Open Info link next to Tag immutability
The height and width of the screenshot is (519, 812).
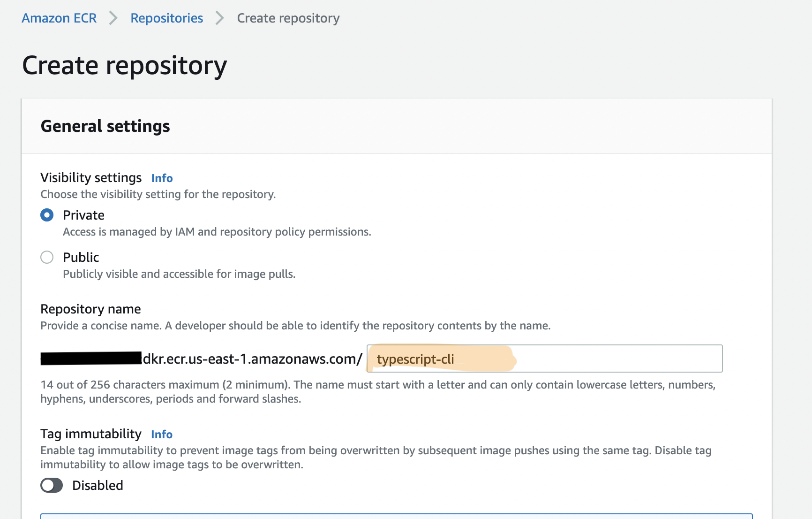pos(162,435)
